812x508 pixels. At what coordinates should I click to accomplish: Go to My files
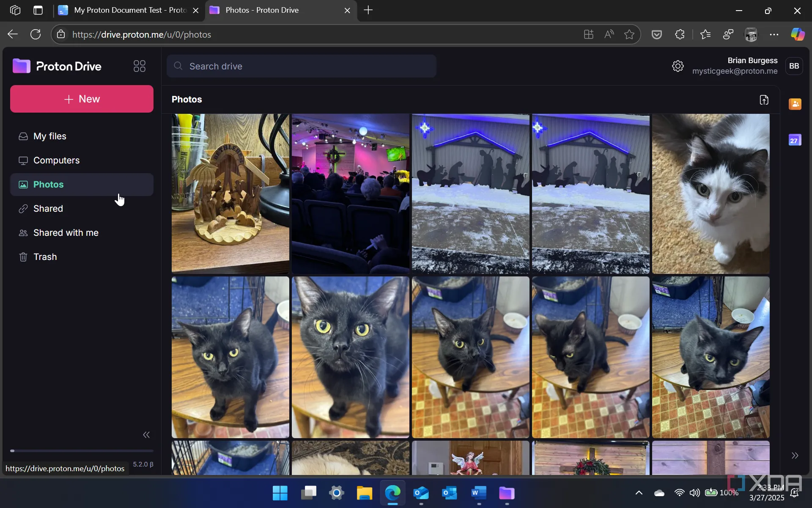point(82,136)
